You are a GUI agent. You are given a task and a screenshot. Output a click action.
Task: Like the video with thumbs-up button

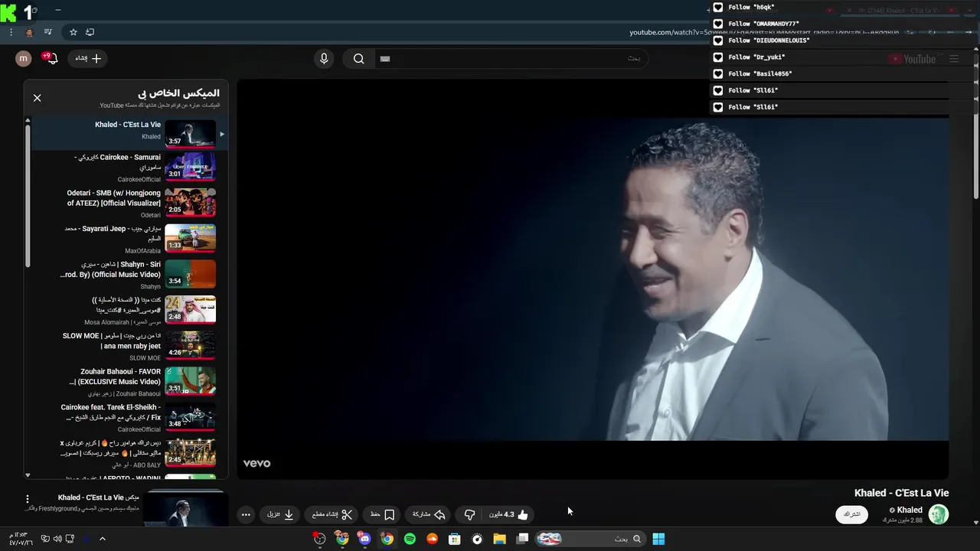pyautogui.click(x=509, y=515)
